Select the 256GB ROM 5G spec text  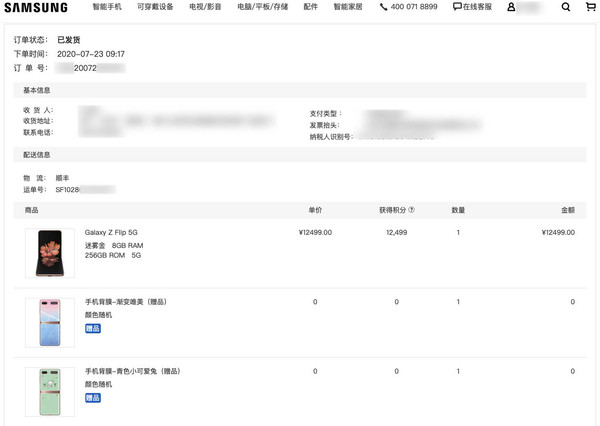[113, 255]
